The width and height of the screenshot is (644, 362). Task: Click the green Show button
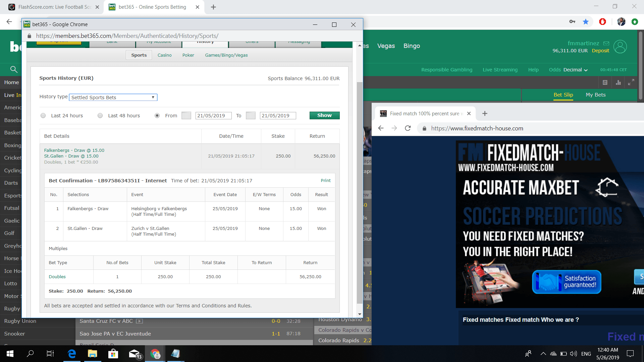[324, 115]
